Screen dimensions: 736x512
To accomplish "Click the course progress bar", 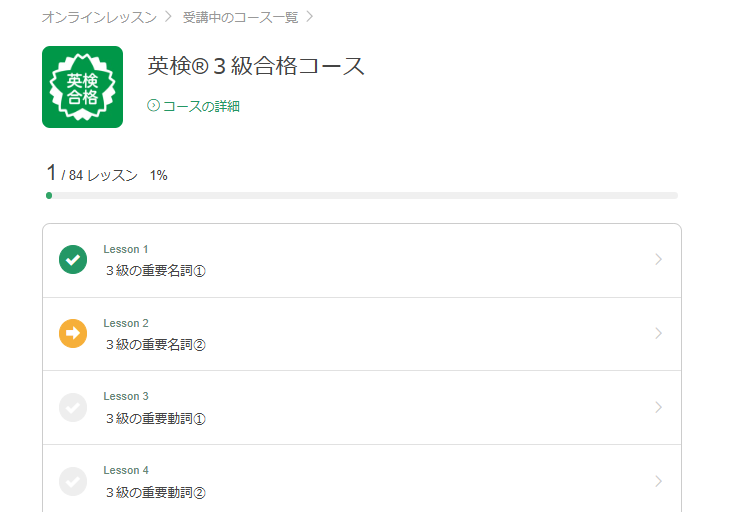I will pyautogui.click(x=362, y=195).
